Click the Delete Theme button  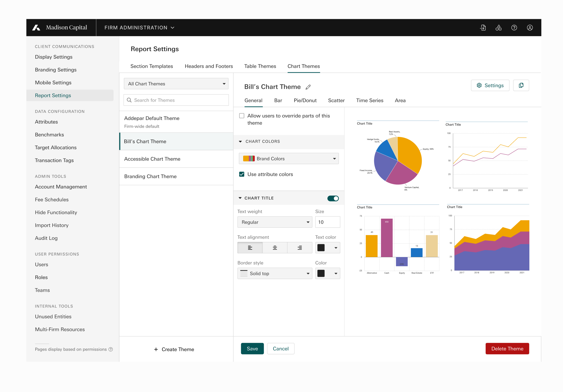507,349
